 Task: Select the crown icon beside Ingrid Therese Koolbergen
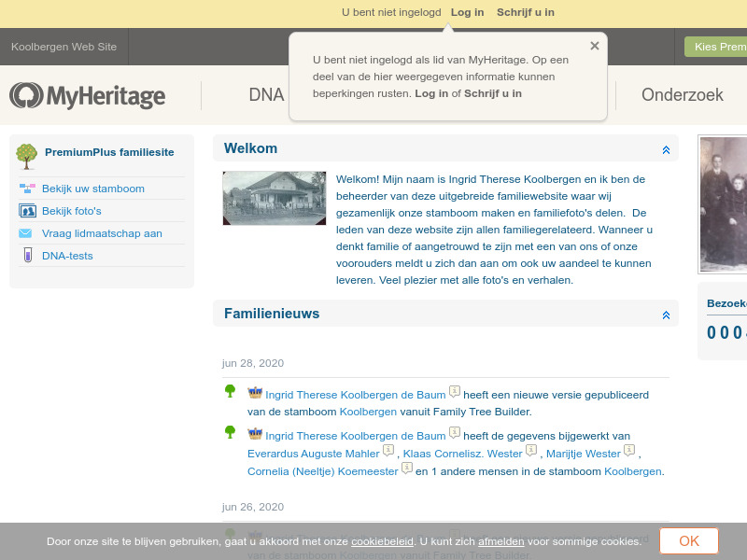(253, 393)
